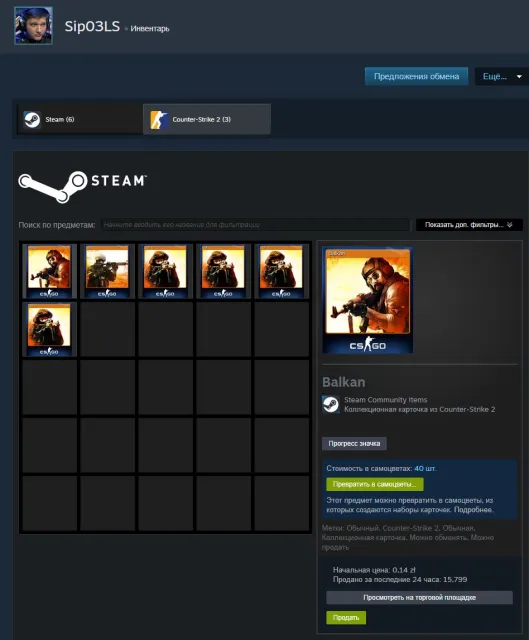The image size is (529, 640).
Task: Click the Steam logo in the inventory header
Action: 82,186
